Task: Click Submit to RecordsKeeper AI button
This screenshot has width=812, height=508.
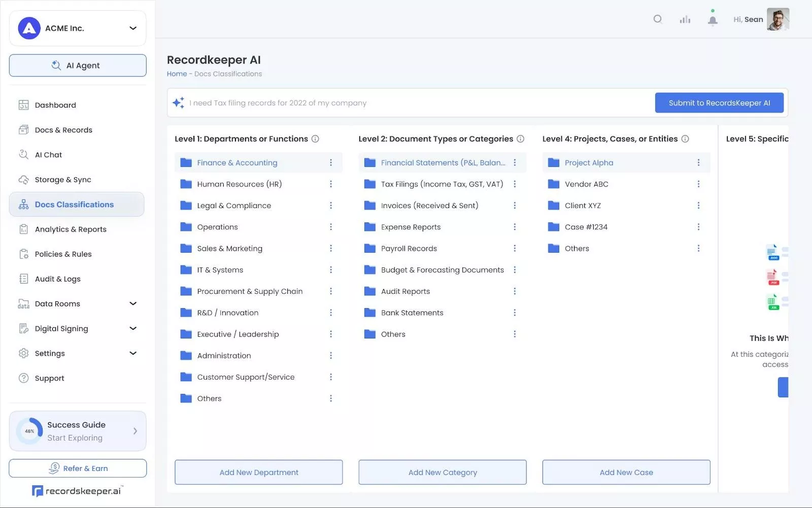Action: point(719,103)
